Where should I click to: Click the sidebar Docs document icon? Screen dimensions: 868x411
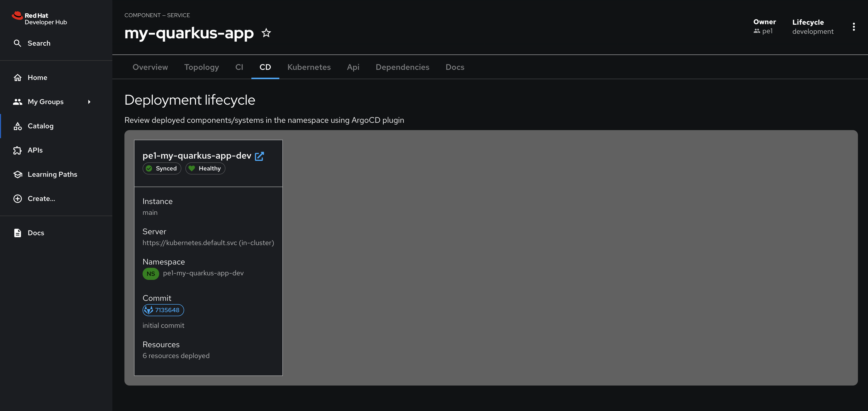[18, 233]
